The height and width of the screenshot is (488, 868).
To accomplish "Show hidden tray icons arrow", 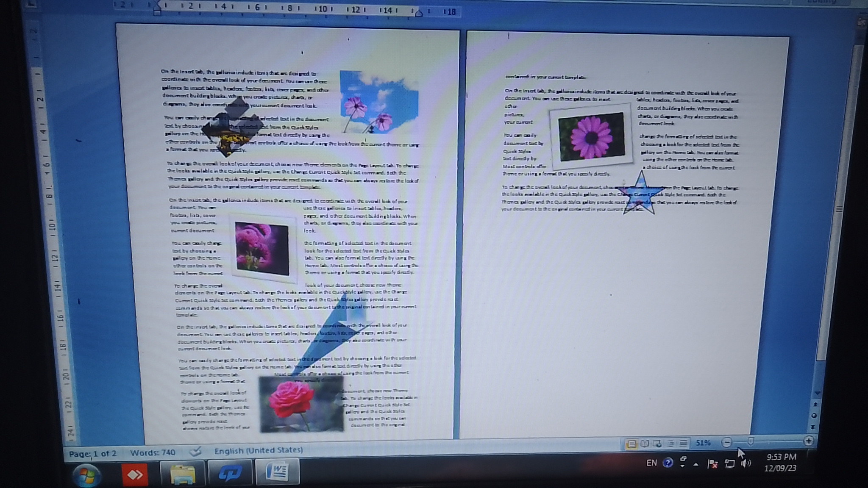I will 696,464.
